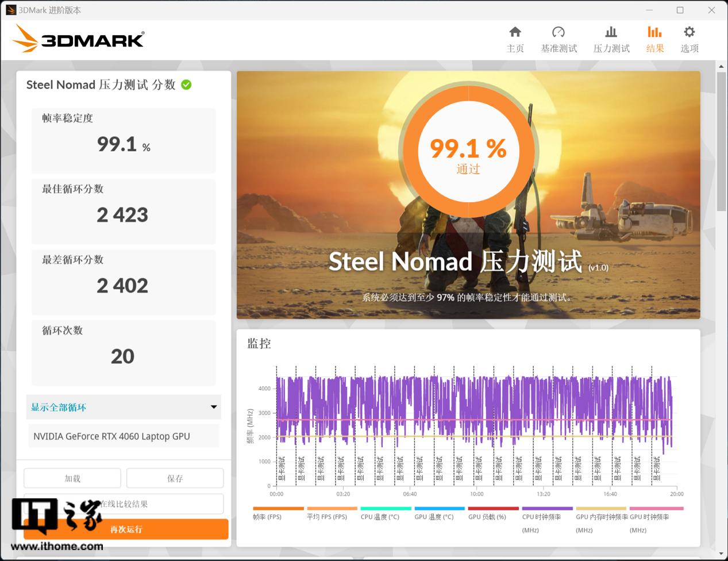The image size is (728, 561).
Task: Toggle the 平均 FPS legend series
Action: 332,513
